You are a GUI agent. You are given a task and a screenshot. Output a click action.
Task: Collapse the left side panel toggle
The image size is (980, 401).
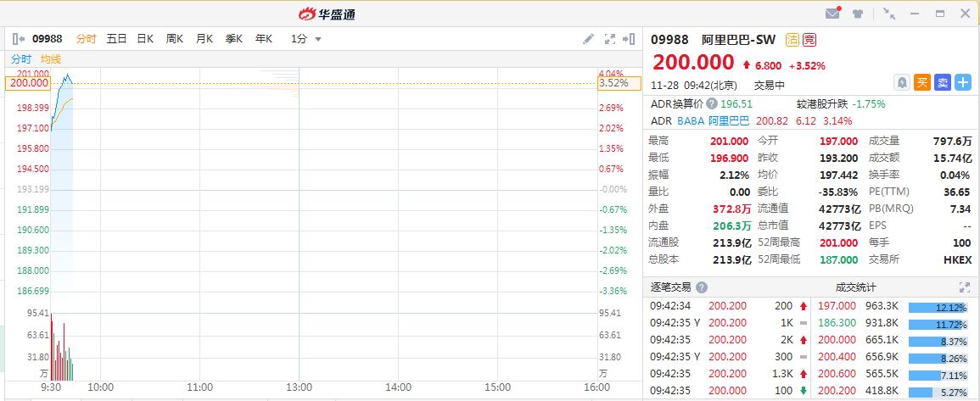point(18,39)
